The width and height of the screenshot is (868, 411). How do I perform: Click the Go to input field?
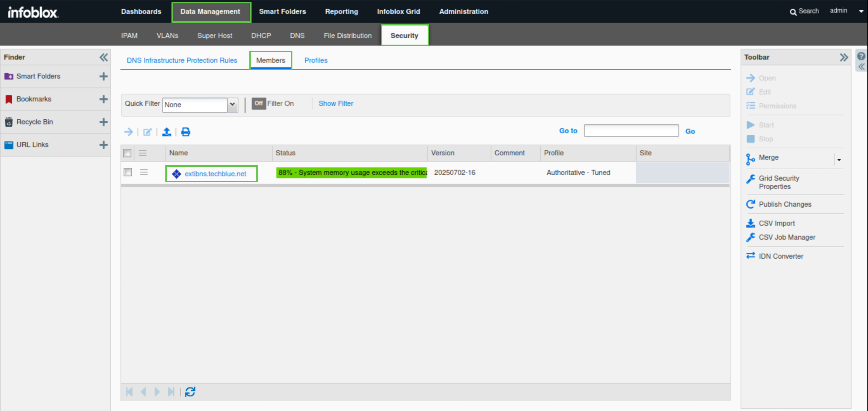(631, 130)
